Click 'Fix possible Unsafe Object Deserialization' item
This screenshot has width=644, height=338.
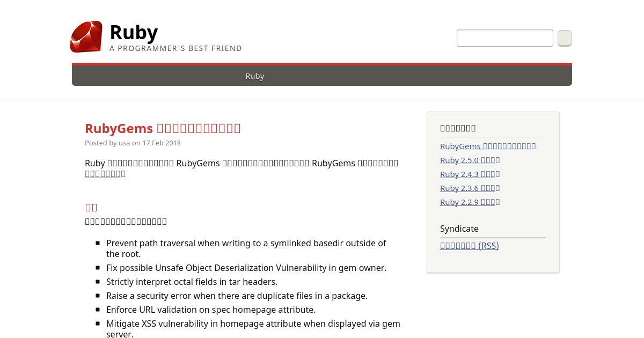pyautogui.click(x=246, y=268)
